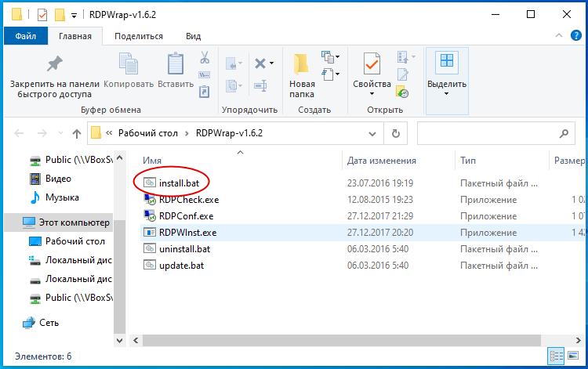Click the Forward navigation arrow
The height and width of the screenshot is (369, 588).
tap(42, 133)
